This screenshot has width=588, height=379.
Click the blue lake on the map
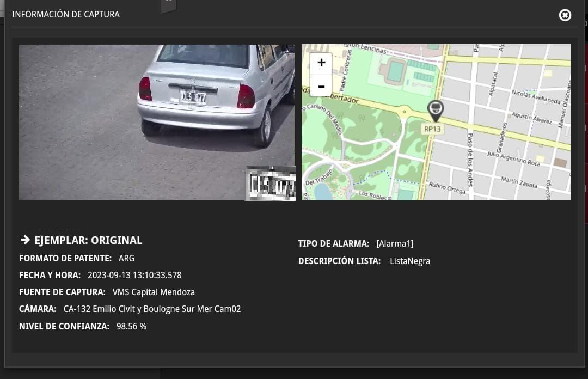click(x=322, y=192)
